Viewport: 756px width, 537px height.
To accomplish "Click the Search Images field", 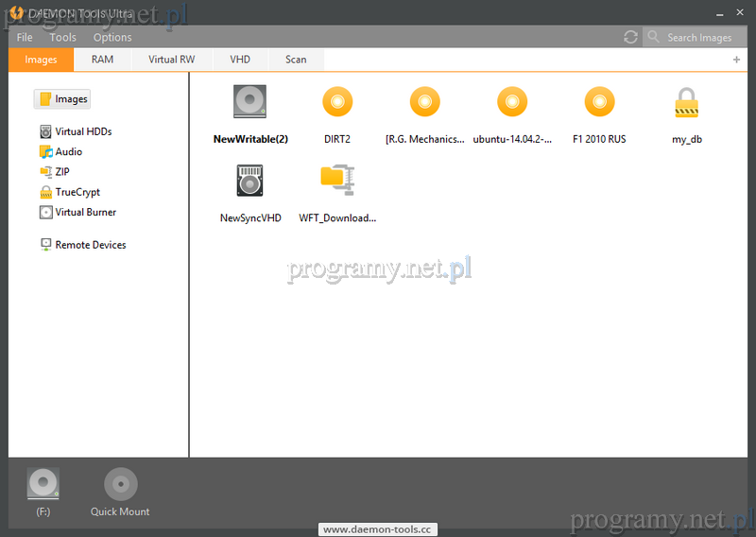I will click(699, 37).
